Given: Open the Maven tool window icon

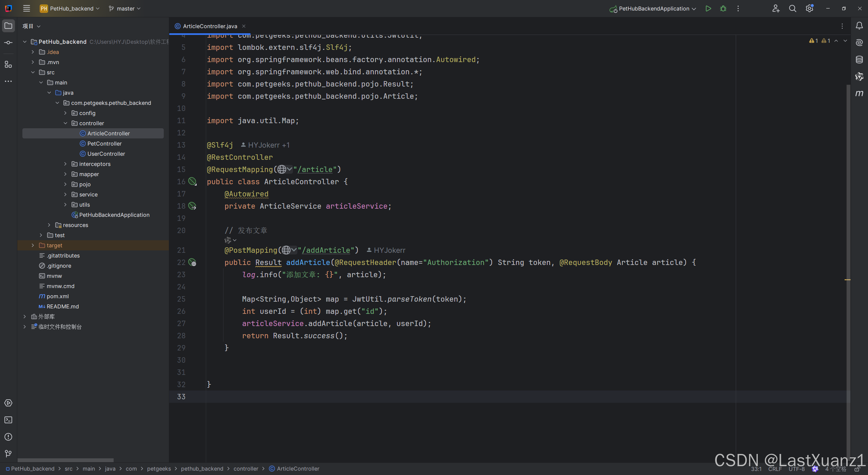Looking at the screenshot, I should coord(859,93).
